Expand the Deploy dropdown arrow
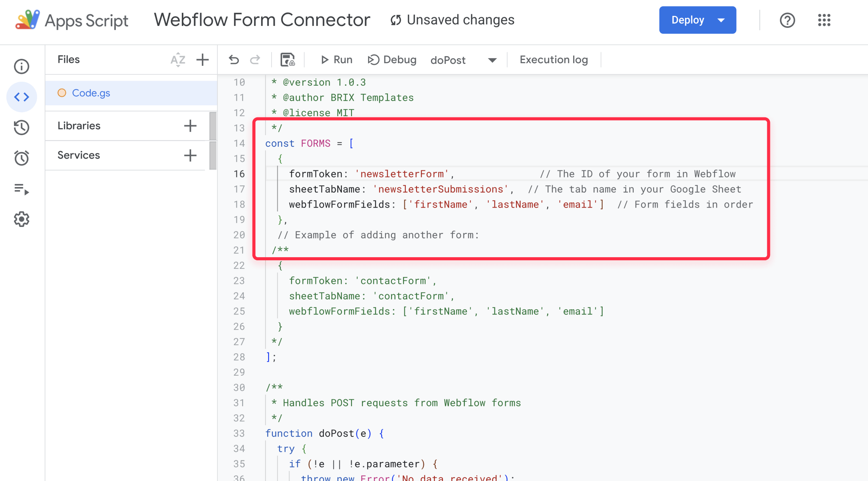Viewport: 868px width, 481px height. click(721, 20)
